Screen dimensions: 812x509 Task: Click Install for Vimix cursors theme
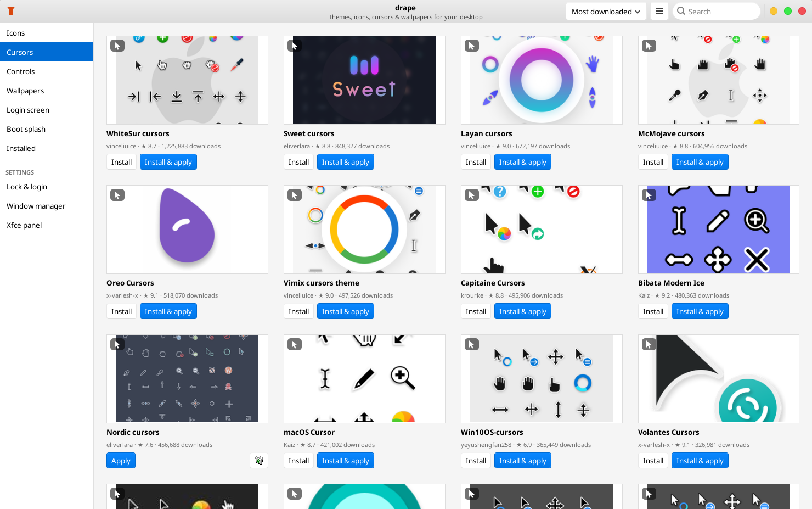pyautogui.click(x=298, y=311)
